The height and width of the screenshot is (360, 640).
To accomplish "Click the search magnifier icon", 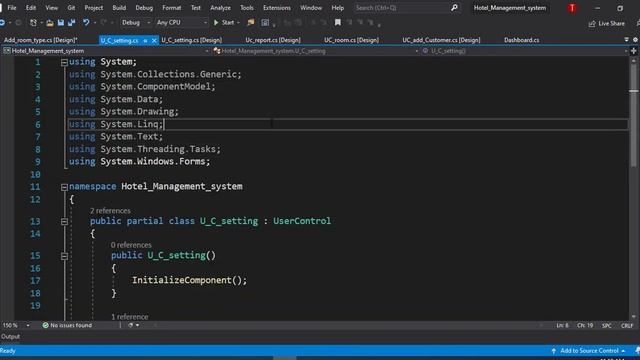I will point(454,8).
